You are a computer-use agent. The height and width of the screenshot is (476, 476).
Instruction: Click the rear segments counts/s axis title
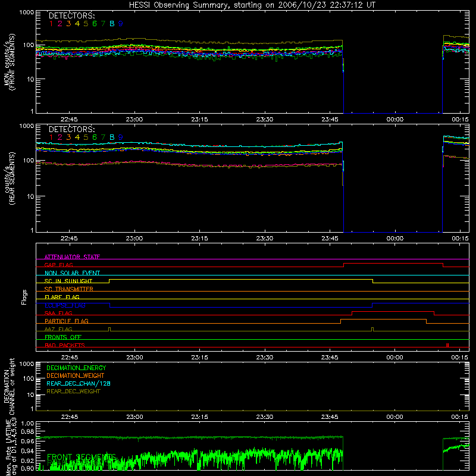[x=9, y=178]
